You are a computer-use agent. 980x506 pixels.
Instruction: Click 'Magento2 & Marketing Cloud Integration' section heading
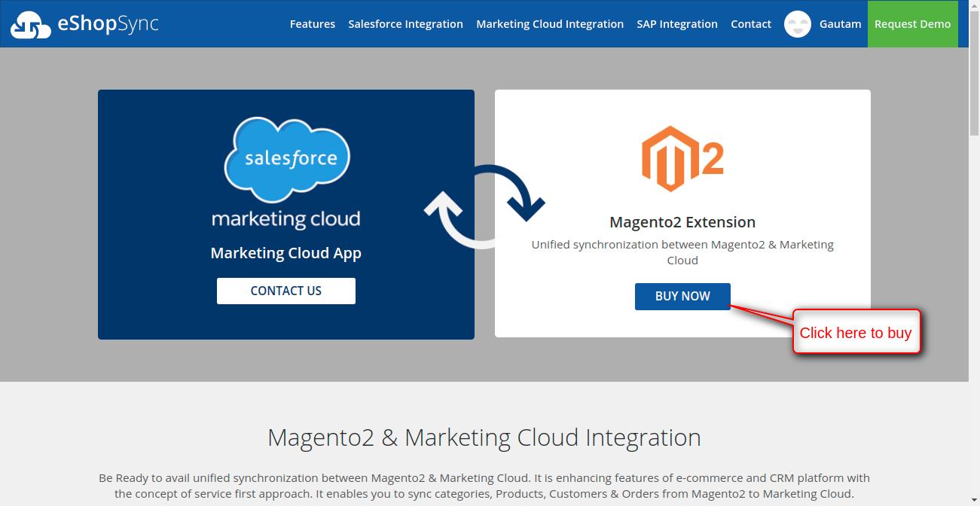[484, 437]
